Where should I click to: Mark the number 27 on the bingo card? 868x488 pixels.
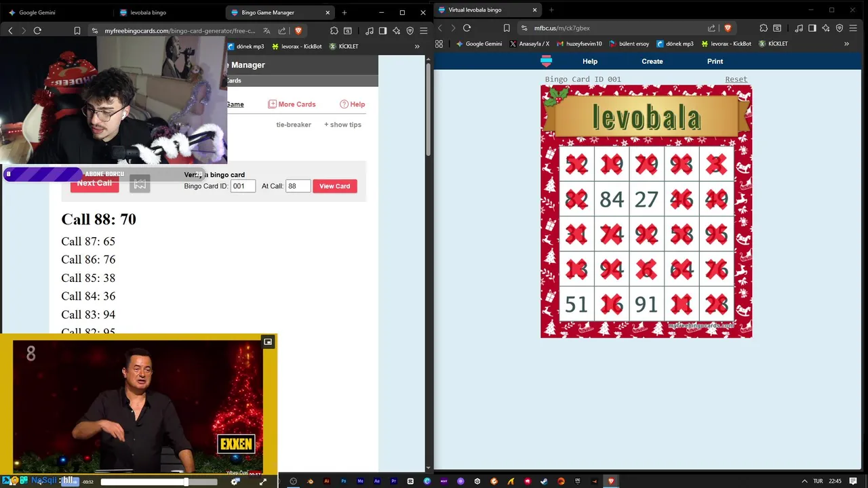coord(646,199)
